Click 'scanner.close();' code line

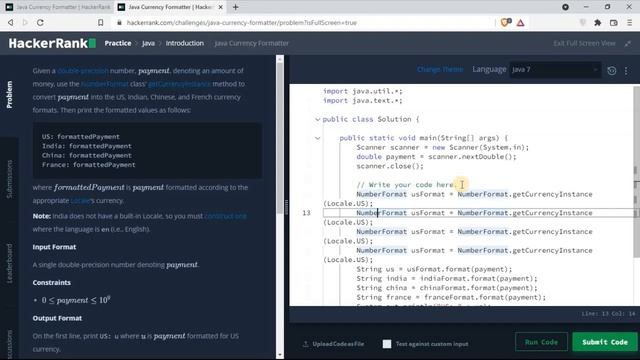click(x=390, y=166)
